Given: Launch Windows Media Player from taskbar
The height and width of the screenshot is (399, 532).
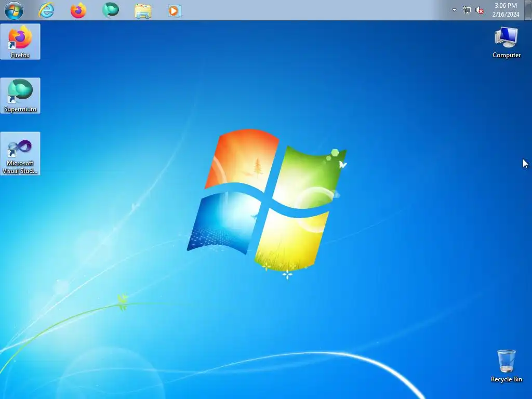Looking at the screenshot, I should coord(175,11).
